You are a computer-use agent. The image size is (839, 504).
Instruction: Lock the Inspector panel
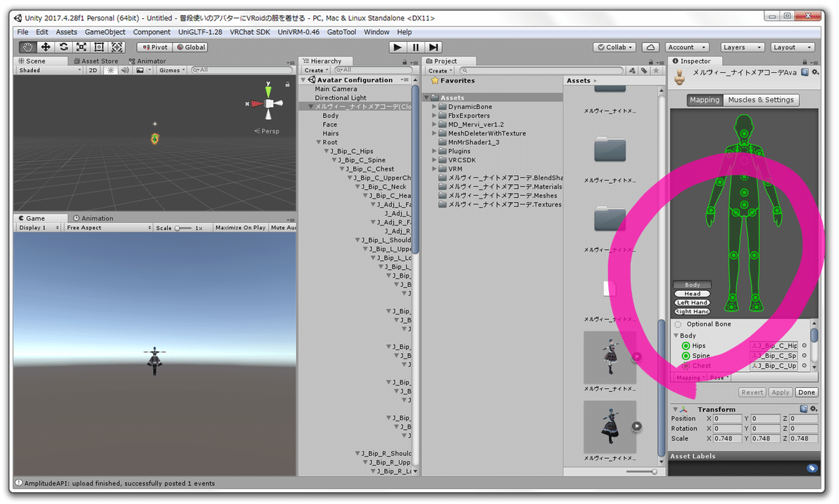click(805, 62)
